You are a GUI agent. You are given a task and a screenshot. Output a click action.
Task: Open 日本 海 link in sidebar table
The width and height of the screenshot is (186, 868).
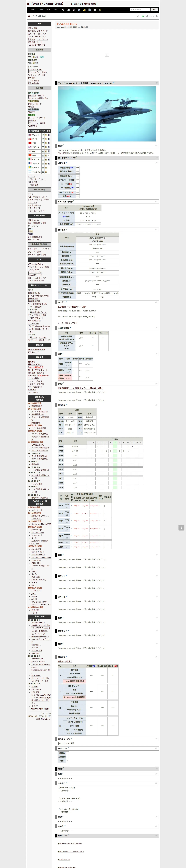coord(49,151)
